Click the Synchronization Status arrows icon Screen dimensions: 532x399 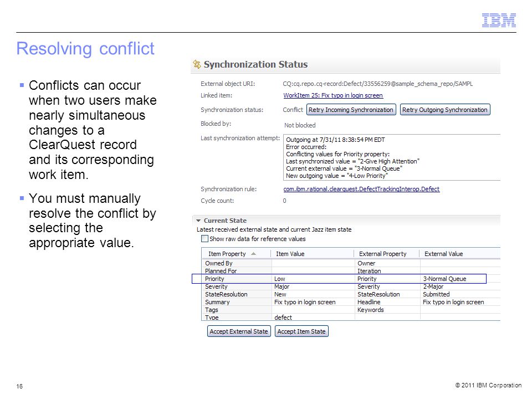coord(197,64)
